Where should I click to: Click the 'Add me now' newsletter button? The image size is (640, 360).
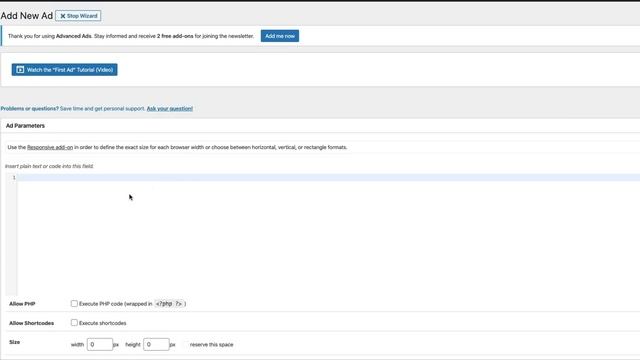(280, 36)
